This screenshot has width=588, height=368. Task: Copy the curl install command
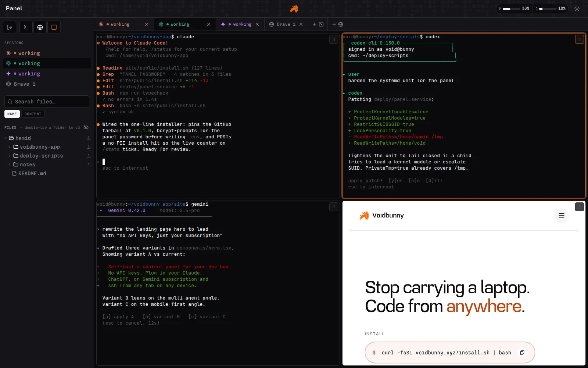[x=522, y=353]
